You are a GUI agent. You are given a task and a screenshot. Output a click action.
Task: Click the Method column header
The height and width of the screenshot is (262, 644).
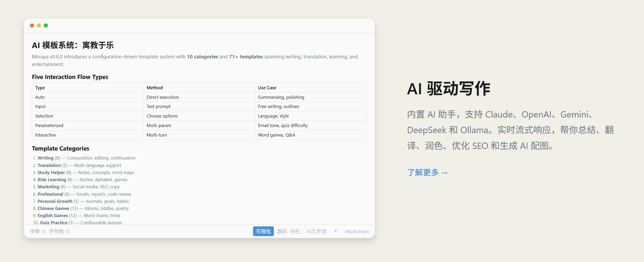pyautogui.click(x=199, y=88)
